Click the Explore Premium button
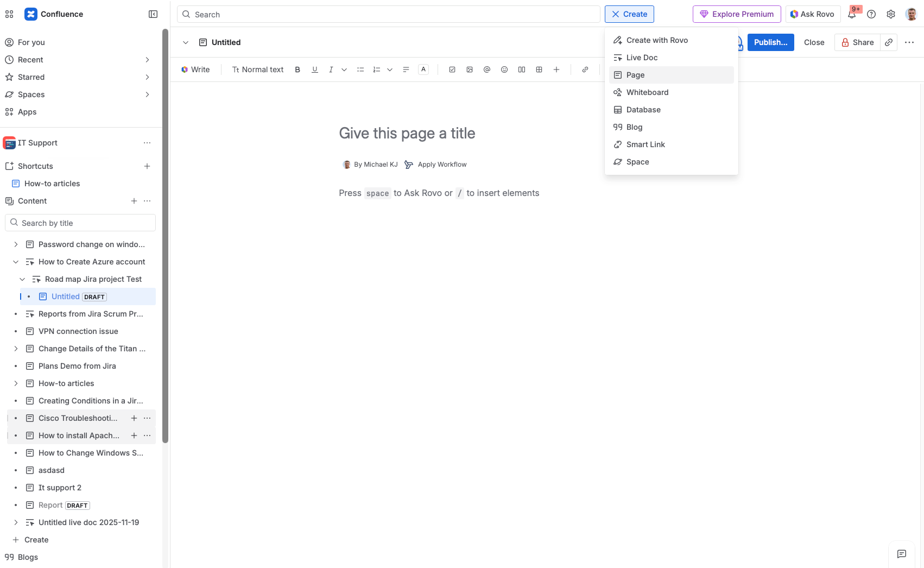 (x=737, y=14)
